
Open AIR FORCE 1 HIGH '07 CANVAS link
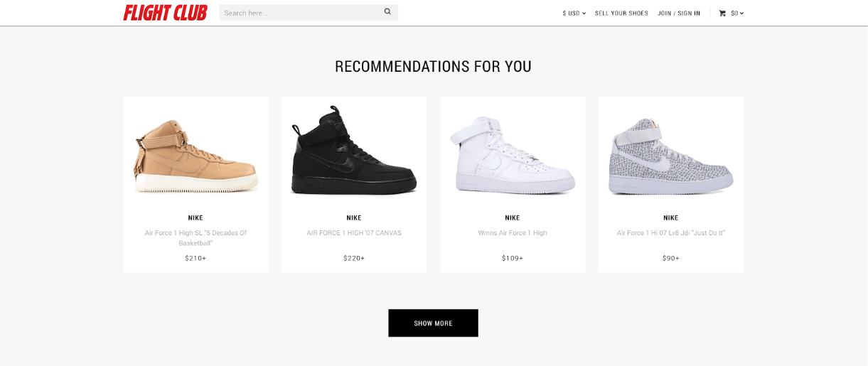click(x=354, y=233)
